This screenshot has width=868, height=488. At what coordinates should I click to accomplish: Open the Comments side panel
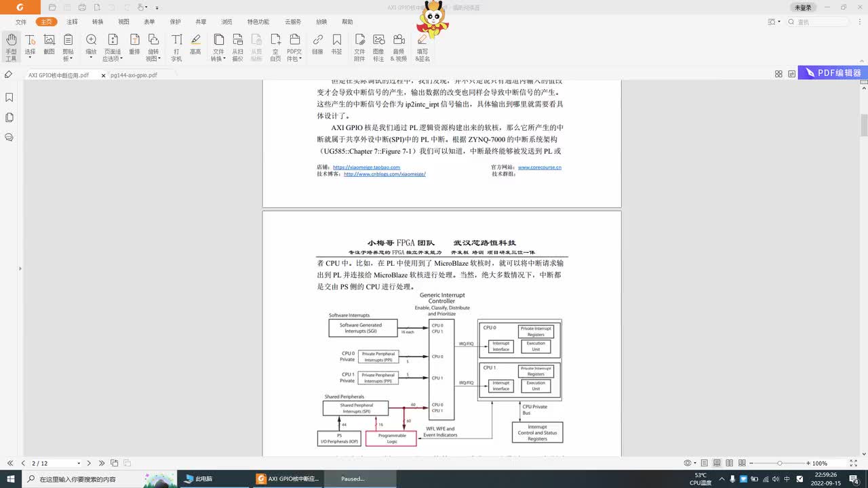click(x=9, y=137)
